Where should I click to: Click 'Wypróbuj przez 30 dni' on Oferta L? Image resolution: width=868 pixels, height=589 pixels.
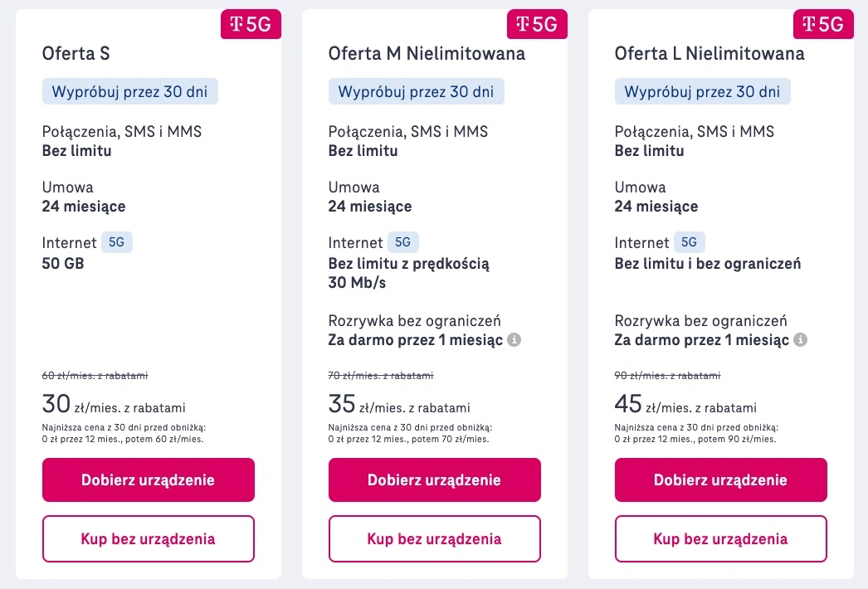(x=703, y=91)
